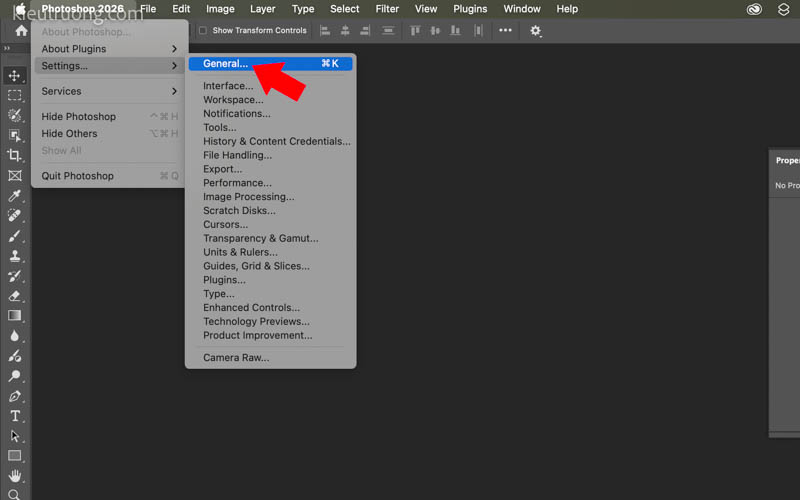Select the Eyedropper tool
The image size is (800, 500).
coord(14,195)
